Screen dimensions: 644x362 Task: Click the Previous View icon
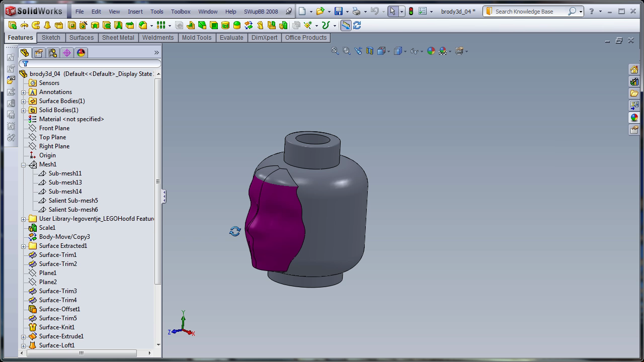(x=358, y=51)
